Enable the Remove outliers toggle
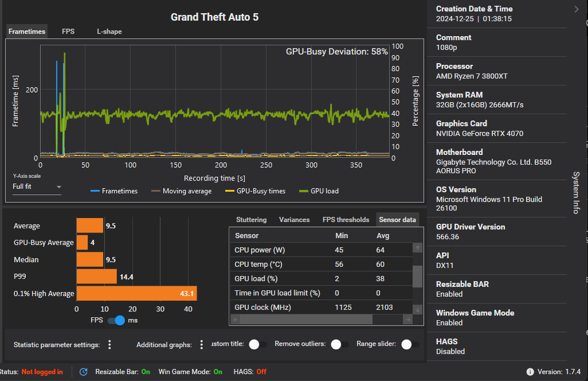588x381 pixels. tap(340, 344)
